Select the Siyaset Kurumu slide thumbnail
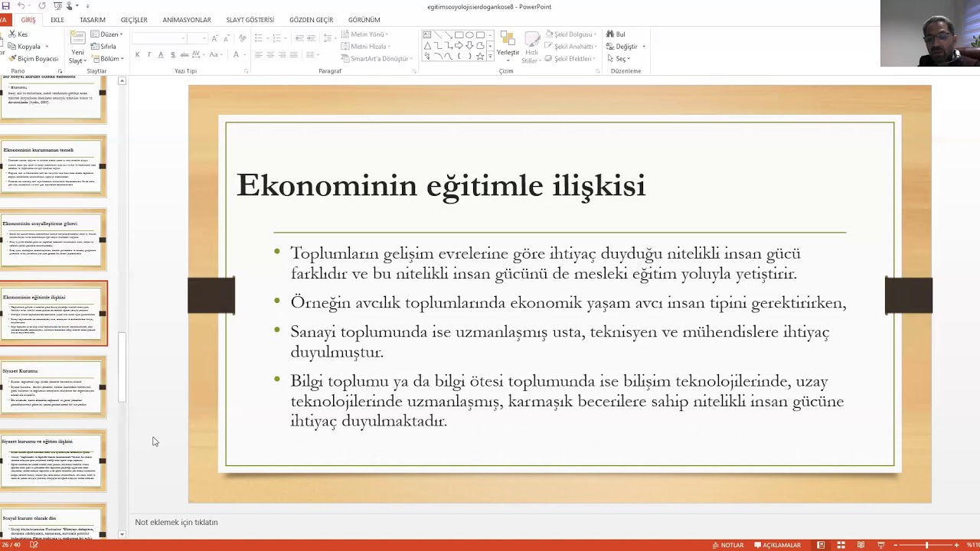The image size is (980, 551). (x=54, y=388)
